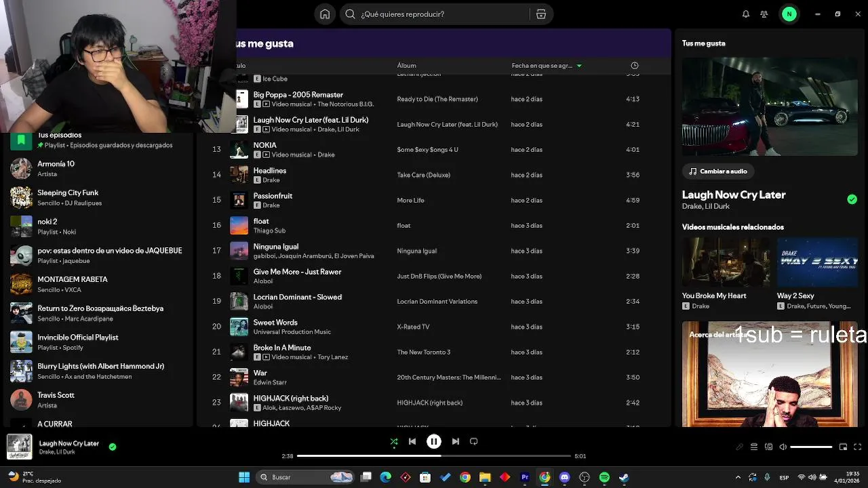
Task: Open Adobe Premiere Pro from the taskbar
Action: (525, 477)
